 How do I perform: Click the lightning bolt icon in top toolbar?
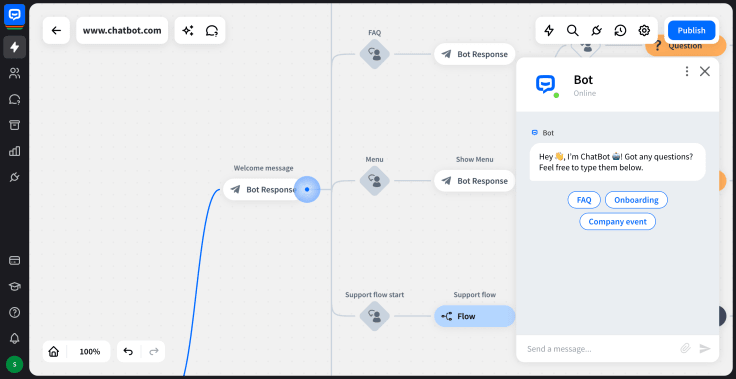click(x=549, y=31)
